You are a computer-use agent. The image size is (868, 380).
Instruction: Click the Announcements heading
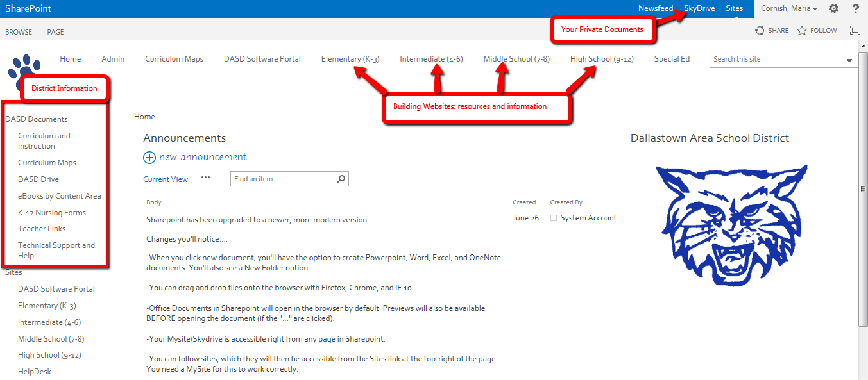[x=185, y=138]
